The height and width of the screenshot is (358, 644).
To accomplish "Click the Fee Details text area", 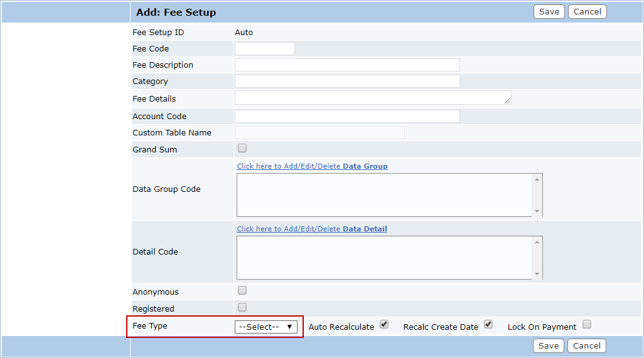I will pos(372,98).
